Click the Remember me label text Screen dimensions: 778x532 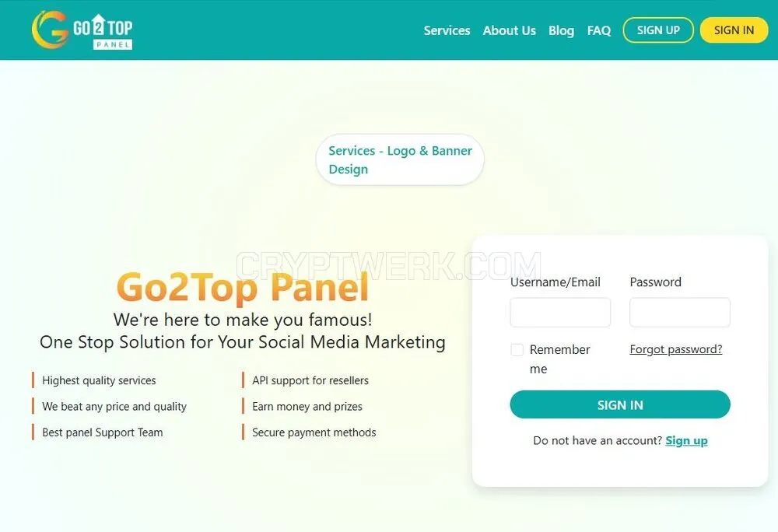pos(559,359)
